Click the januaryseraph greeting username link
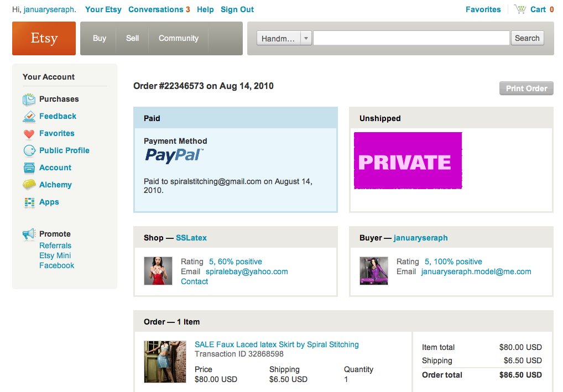This screenshot has height=392, width=563. coord(49,9)
